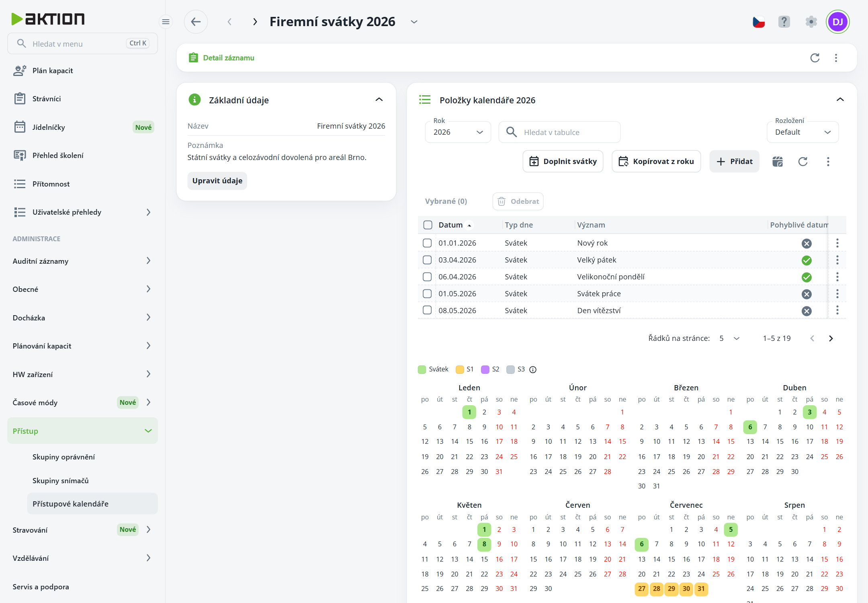Open Detail záznamu three-dot menu
The image size is (868, 603).
click(836, 58)
